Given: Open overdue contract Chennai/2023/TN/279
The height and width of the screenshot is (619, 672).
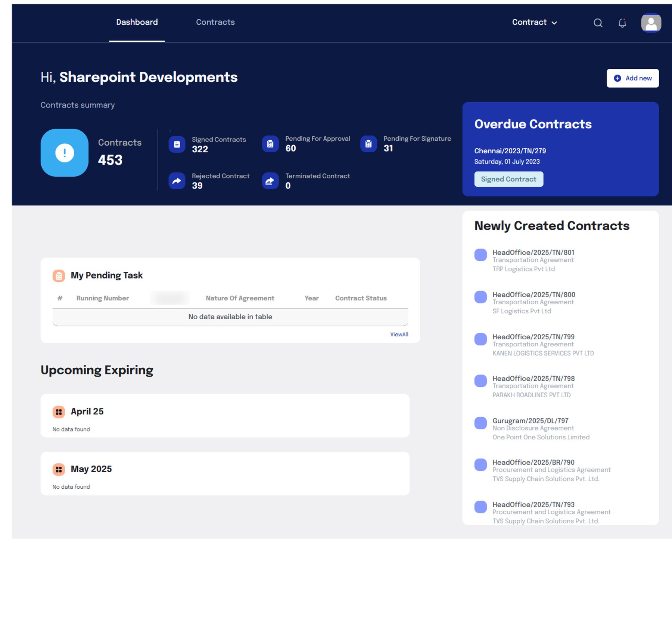Looking at the screenshot, I should pos(510,151).
